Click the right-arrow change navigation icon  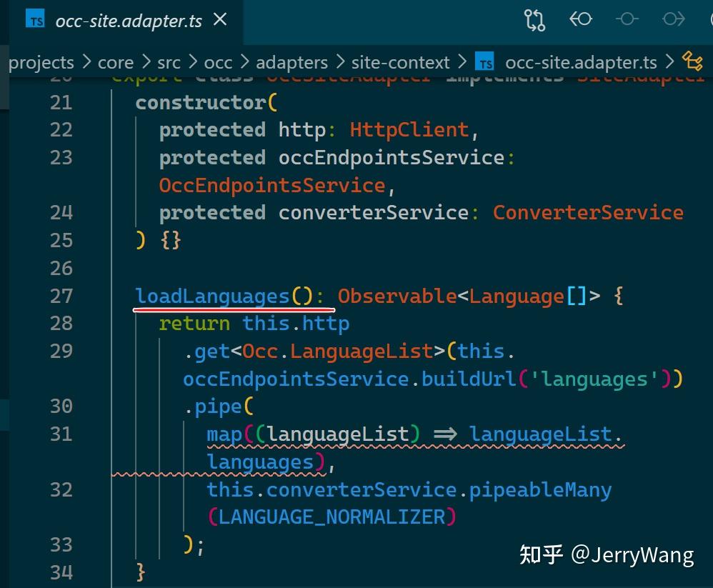coord(674,20)
